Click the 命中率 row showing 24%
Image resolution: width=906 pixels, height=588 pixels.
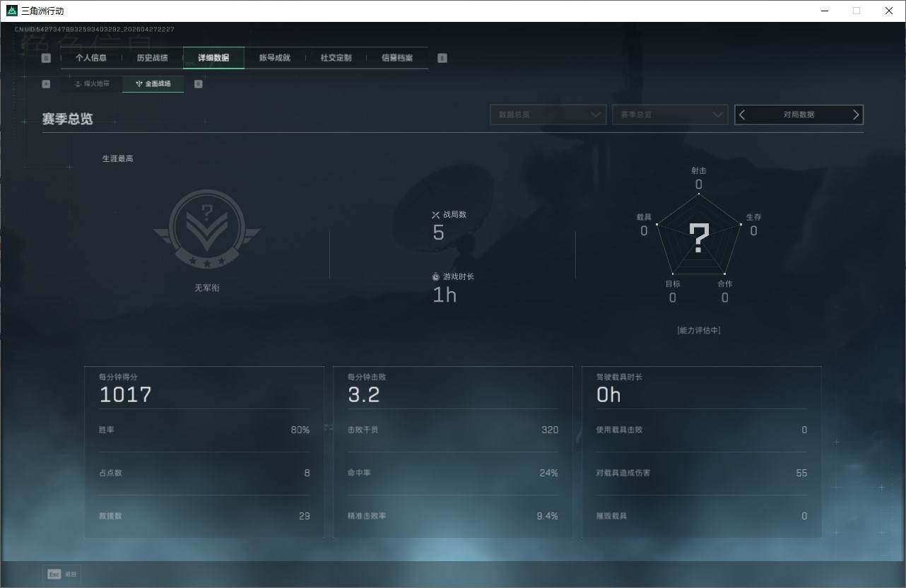pyautogui.click(x=453, y=473)
